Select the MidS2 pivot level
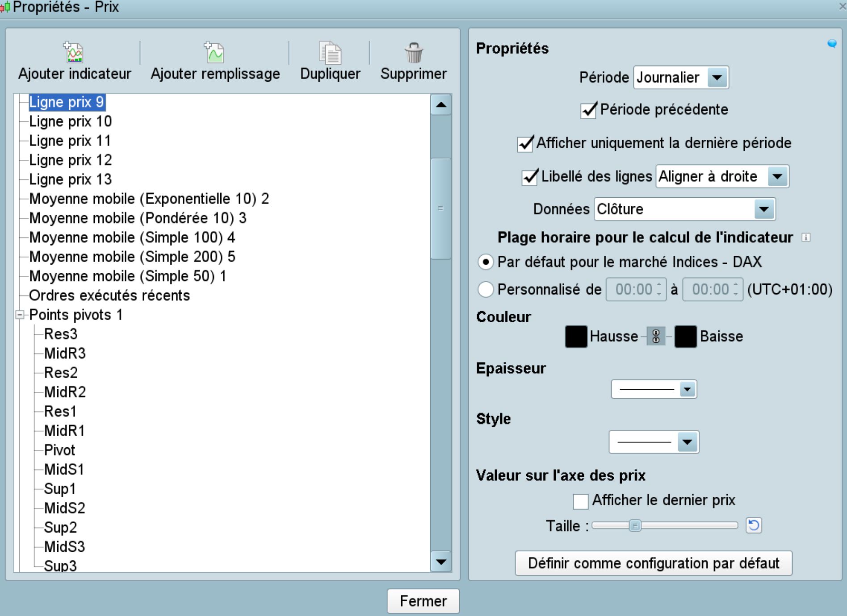The image size is (847, 616). (x=64, y=508)
